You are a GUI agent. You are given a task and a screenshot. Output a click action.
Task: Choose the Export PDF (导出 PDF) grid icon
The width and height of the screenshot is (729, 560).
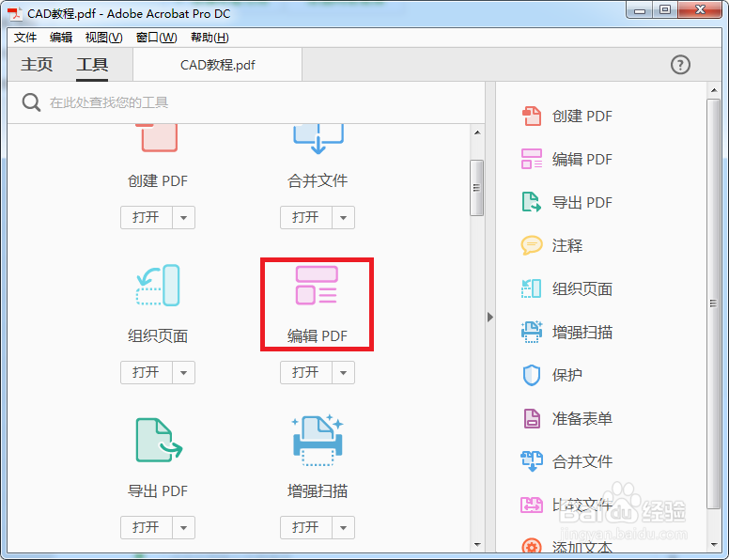159,440
